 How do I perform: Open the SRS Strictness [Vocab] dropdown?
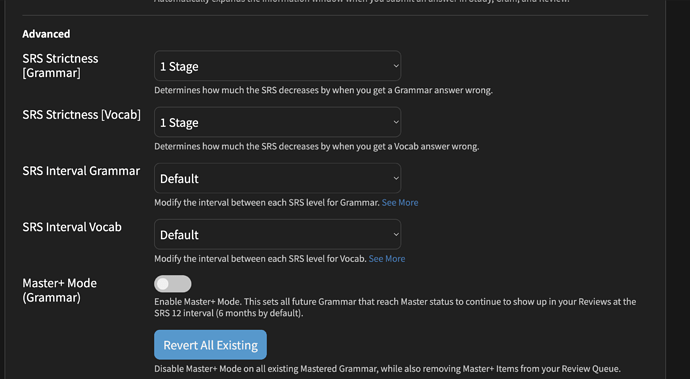click(277, 122)
